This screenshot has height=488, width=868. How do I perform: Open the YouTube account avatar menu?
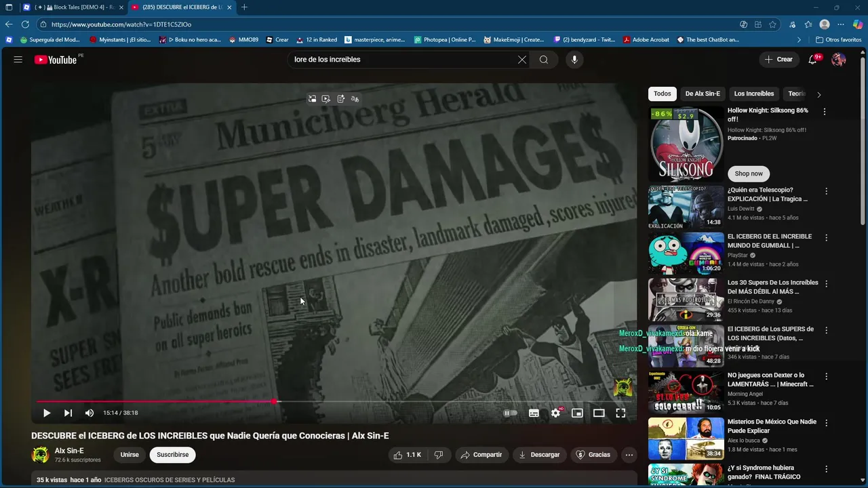(839, 60)
